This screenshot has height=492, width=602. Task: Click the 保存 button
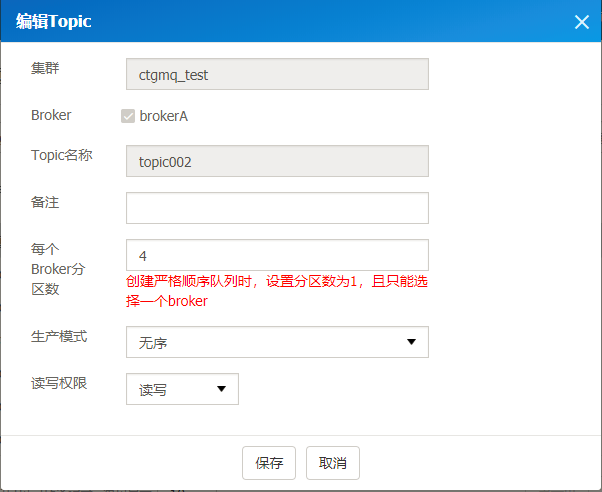click(x=269, y=463)
